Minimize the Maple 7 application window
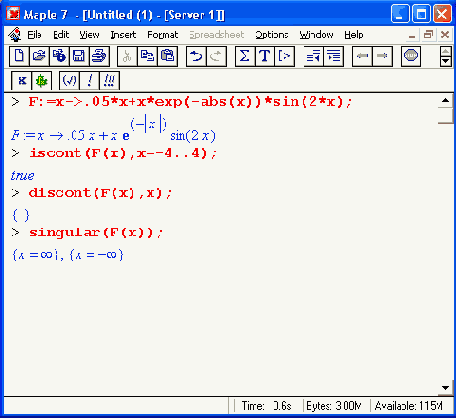This screenshot has height=418, width=456. point(400,14)
